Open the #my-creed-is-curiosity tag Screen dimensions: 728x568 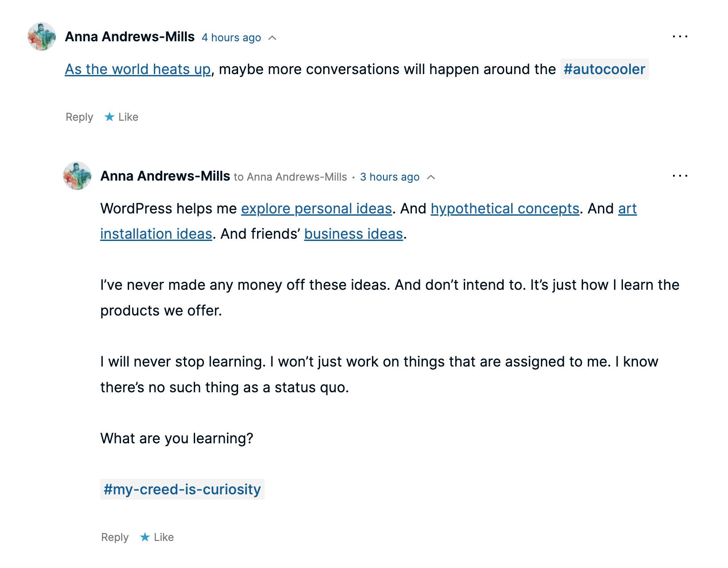coord(182,489)
